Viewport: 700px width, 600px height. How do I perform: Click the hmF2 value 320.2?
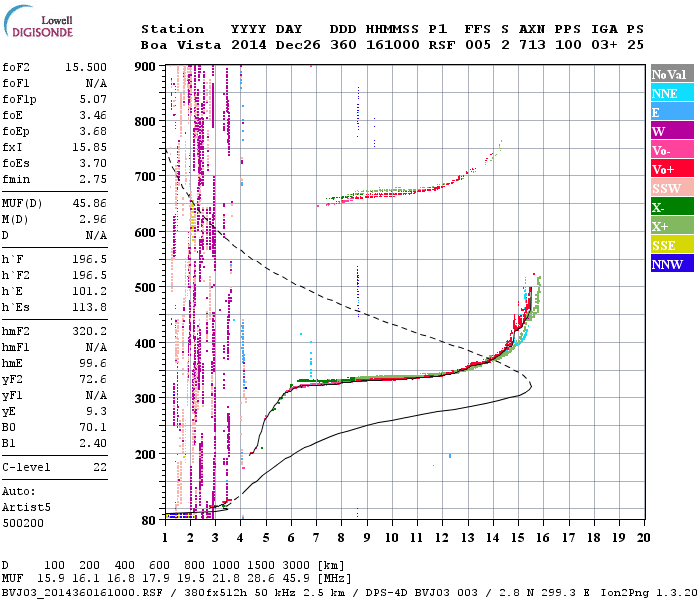click(89, 332)
